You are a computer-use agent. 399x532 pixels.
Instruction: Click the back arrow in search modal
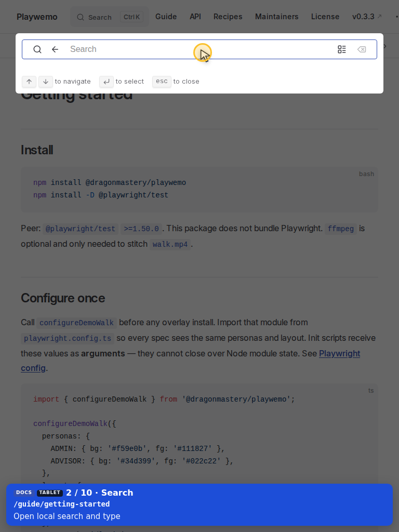point(55,49)
